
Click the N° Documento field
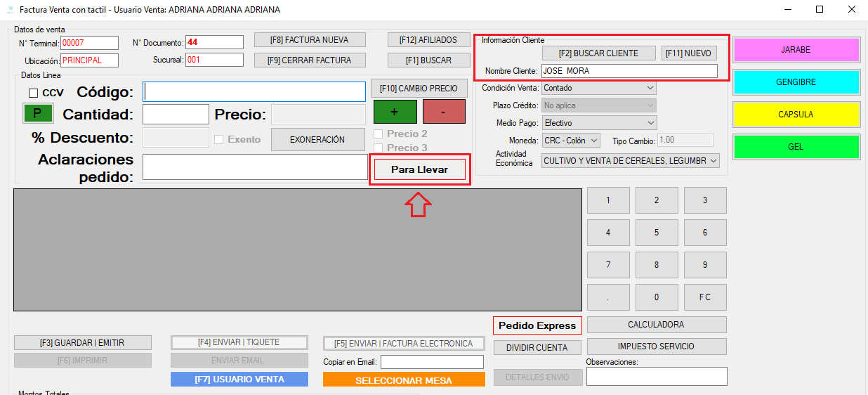[214, 42]
